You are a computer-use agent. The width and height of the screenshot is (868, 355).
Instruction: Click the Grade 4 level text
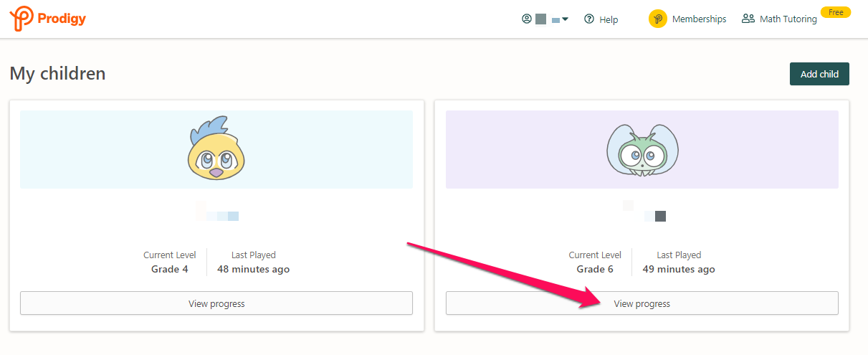point(170,270)
